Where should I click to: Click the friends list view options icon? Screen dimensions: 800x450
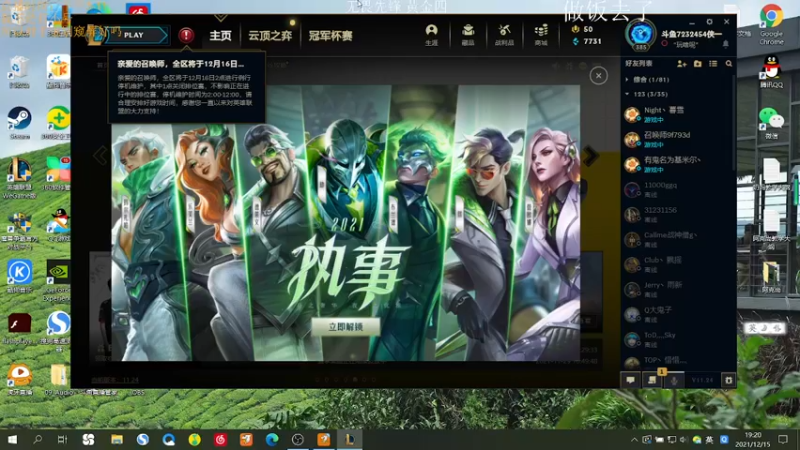pyautogui.click(x=713, y=64)
